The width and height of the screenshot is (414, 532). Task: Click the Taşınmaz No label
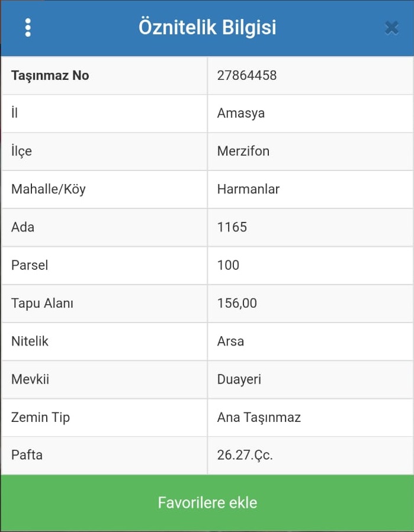click(50, 75)
